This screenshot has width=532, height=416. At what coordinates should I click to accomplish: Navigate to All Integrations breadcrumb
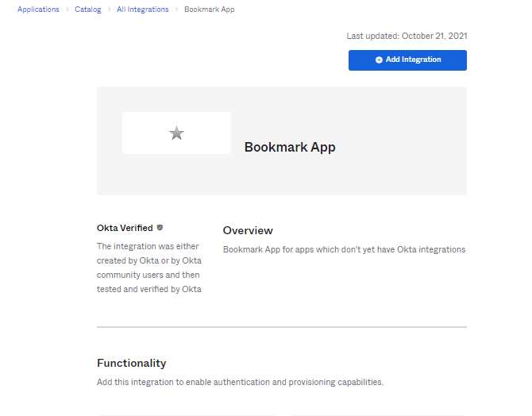pos(142,10)
